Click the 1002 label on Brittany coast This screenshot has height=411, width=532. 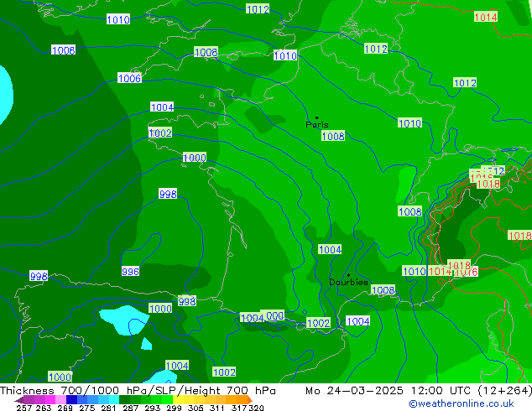(159, 133)
